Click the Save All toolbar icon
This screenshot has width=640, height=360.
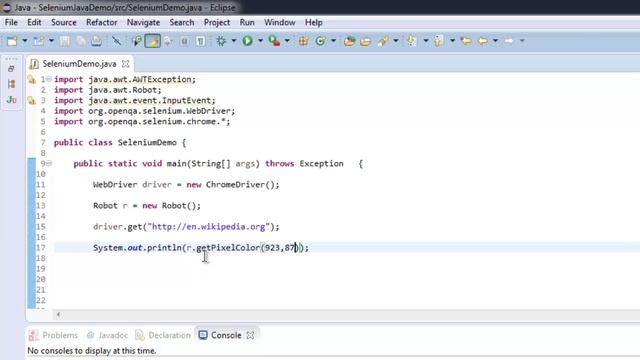[x=81, y=41]
